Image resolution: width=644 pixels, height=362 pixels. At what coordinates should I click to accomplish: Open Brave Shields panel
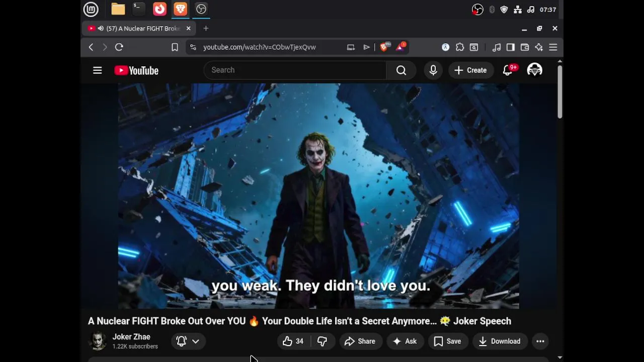(384, 47)
